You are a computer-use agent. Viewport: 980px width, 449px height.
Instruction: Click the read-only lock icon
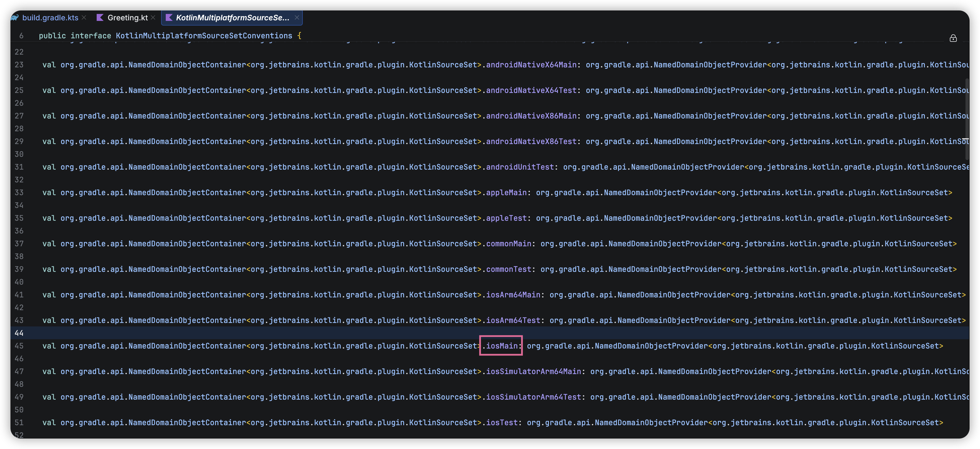click(953, 38)
